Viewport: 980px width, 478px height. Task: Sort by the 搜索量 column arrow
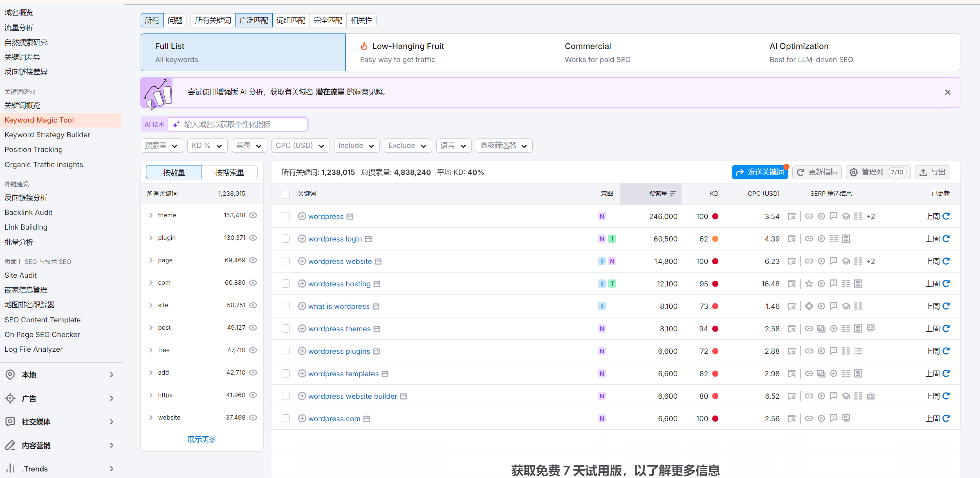coord(674,194)
